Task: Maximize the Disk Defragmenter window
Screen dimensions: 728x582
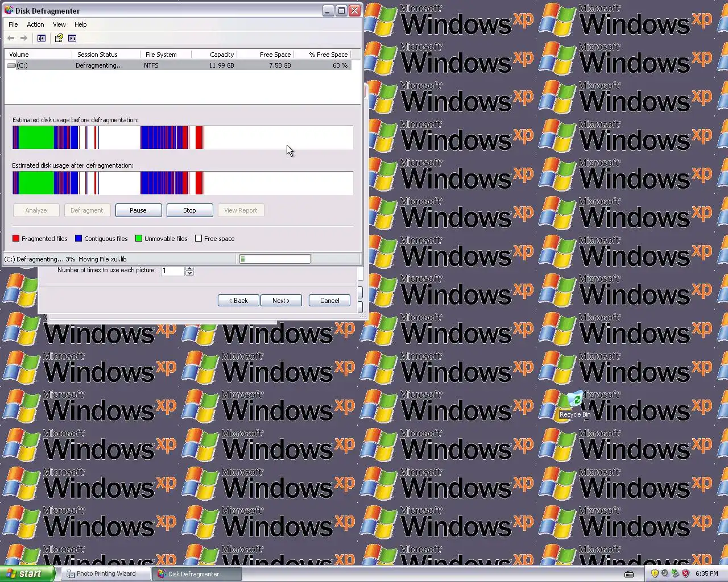Action: [341, 10]
